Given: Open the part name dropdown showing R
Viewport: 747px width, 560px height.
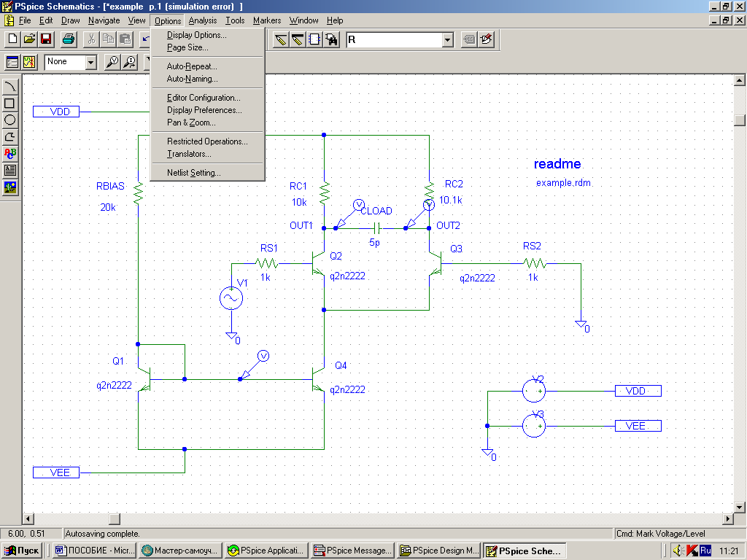Looking at the screenshot, I should click(x=447, y=40).
